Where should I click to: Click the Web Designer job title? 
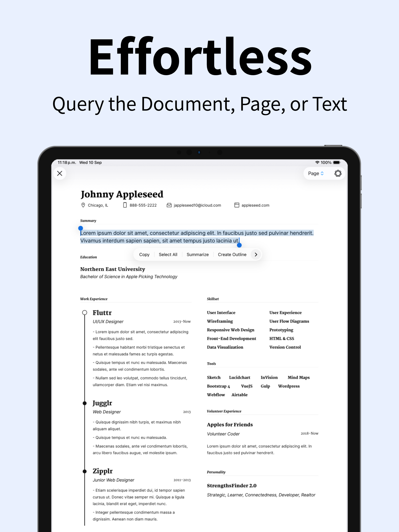[x=107, y=412]
